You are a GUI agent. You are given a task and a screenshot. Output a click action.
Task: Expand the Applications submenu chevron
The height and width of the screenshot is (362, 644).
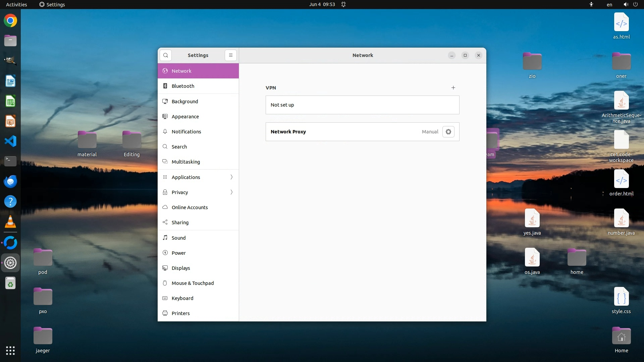[231, 177]
